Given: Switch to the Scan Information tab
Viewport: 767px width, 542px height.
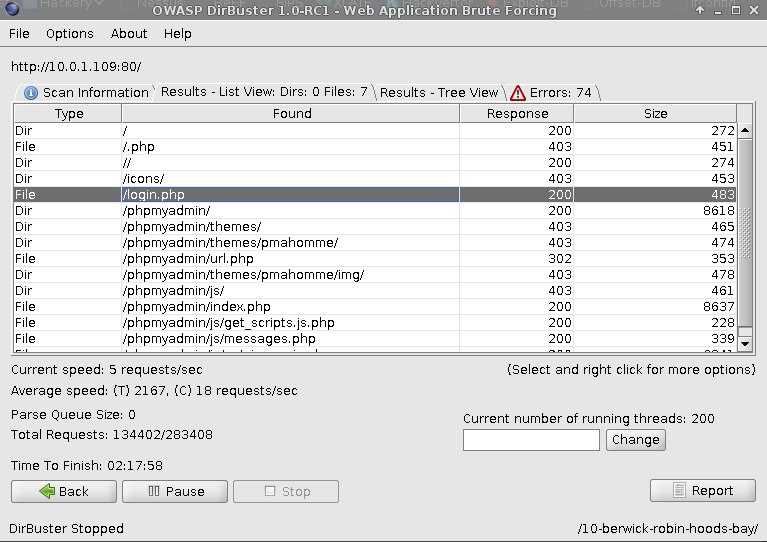Looking at the screenshot, I should (86, 92).
